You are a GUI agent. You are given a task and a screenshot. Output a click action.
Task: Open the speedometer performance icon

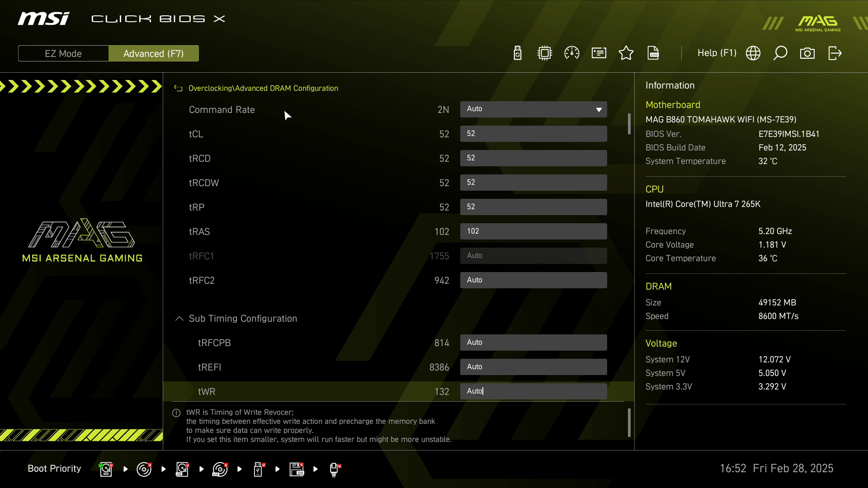point(572,53)
